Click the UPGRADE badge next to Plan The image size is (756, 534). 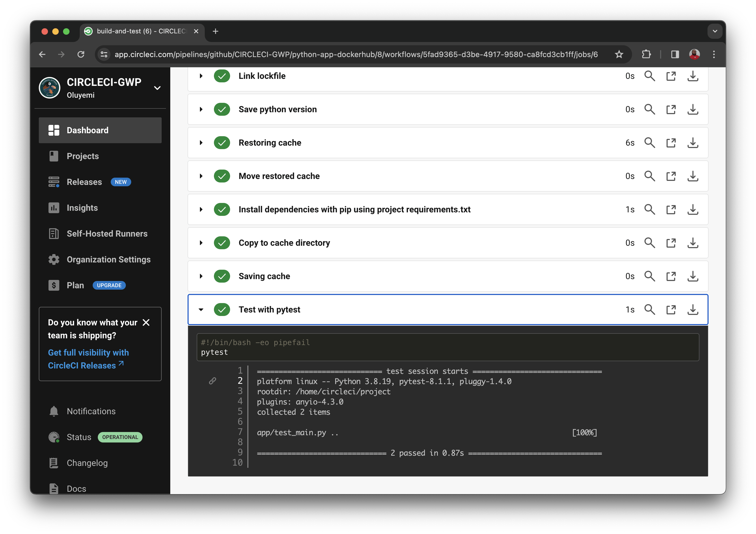click(x=109, y=285)
